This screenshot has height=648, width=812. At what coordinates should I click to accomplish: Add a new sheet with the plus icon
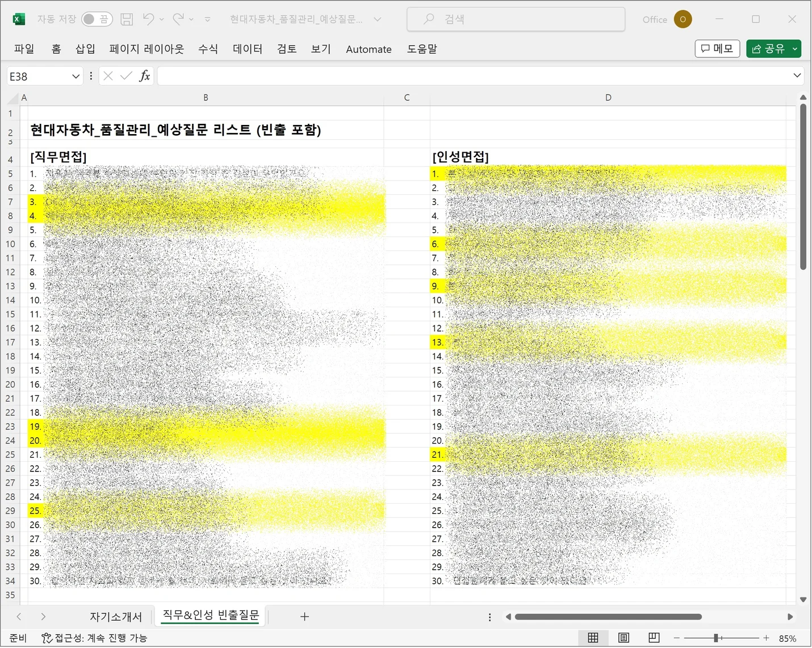pyautogui.click(x=304, y=617)
